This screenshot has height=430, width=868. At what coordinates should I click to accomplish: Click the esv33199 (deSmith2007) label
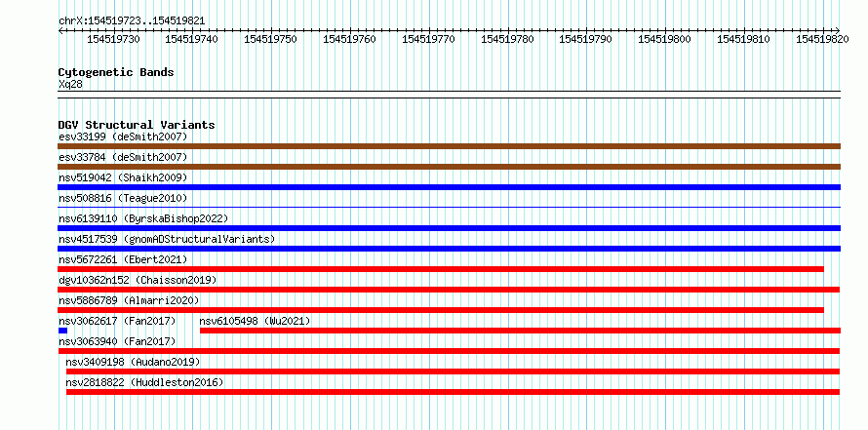pyautogui.click(x=123, y=137)
